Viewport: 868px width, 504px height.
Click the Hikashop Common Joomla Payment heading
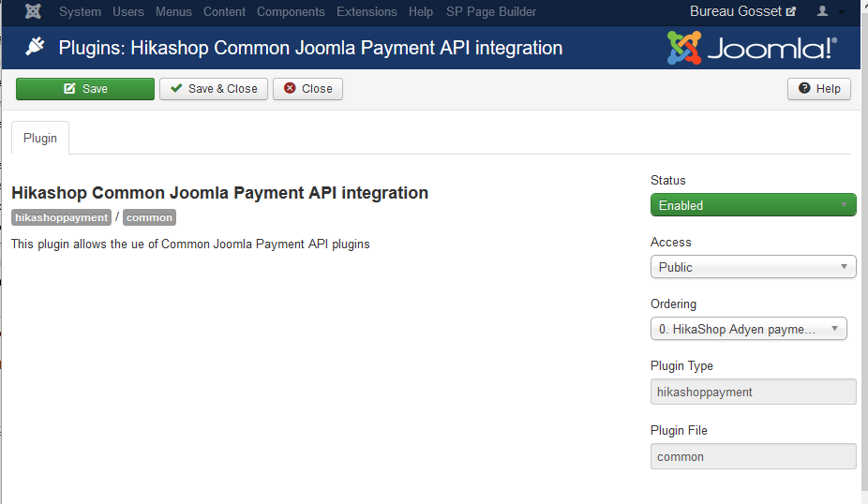click(219, 193)
